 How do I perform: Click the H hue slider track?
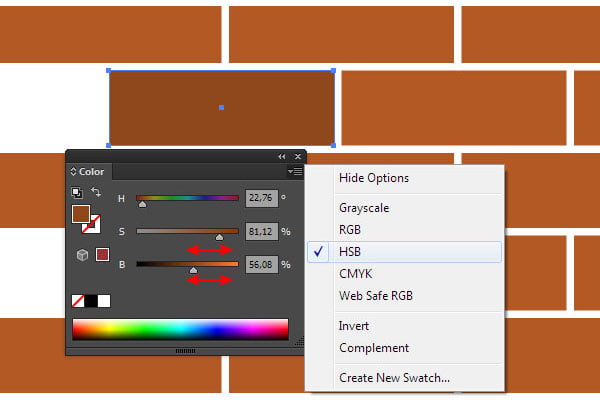188,198
